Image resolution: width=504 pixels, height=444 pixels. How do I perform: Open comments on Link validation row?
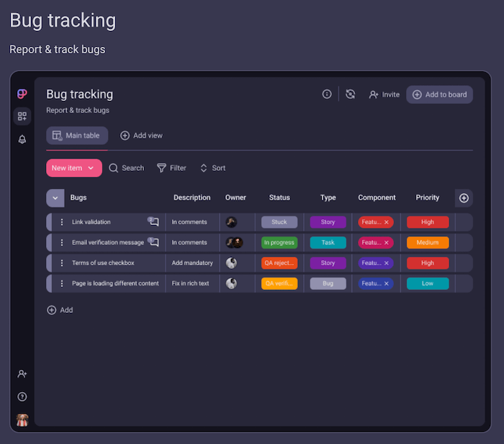coord(153,222)
